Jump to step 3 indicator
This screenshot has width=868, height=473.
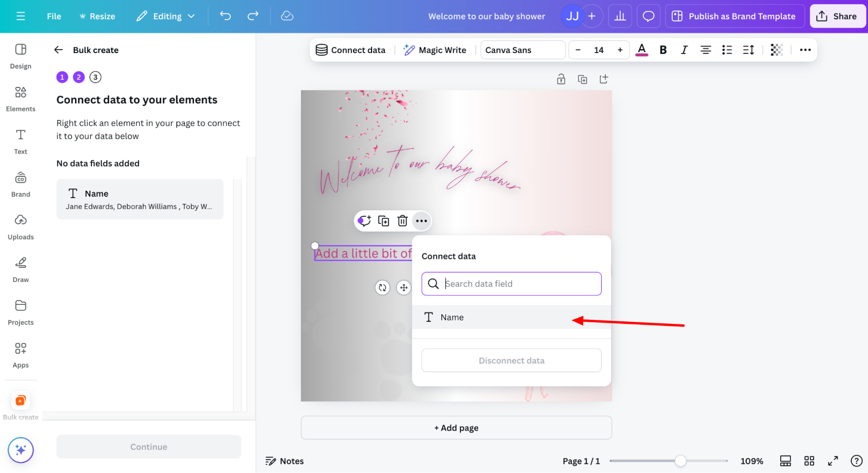click(95, 77)
